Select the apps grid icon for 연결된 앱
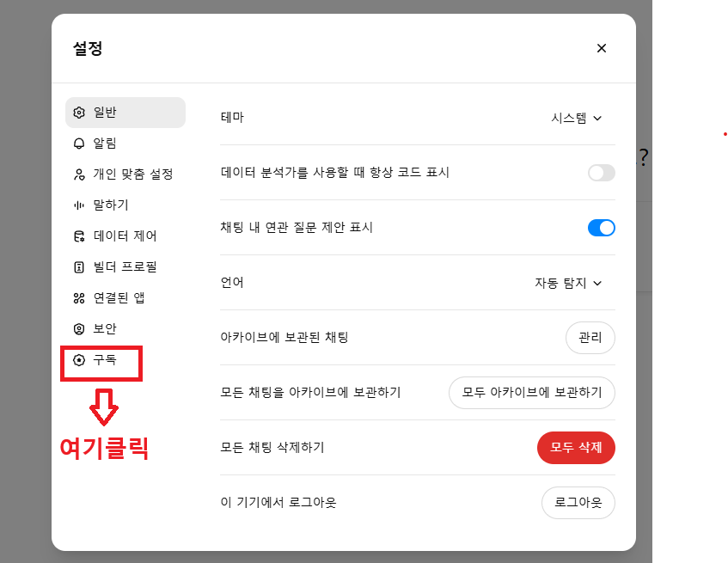Viewport: 728px width, 563px height. (79, 298)
